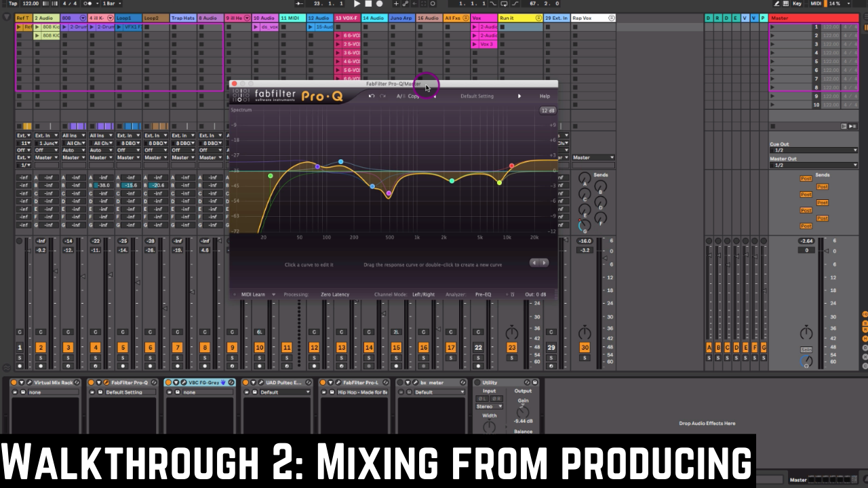Adjust Master track volume at -2.64

point(806,241)
